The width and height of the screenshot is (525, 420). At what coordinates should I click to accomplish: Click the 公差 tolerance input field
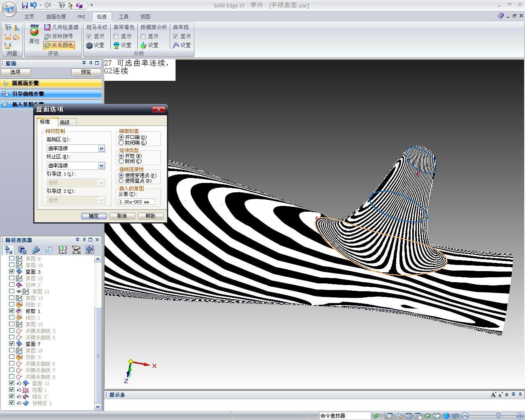pyautogui.click(x=137, y=202)
